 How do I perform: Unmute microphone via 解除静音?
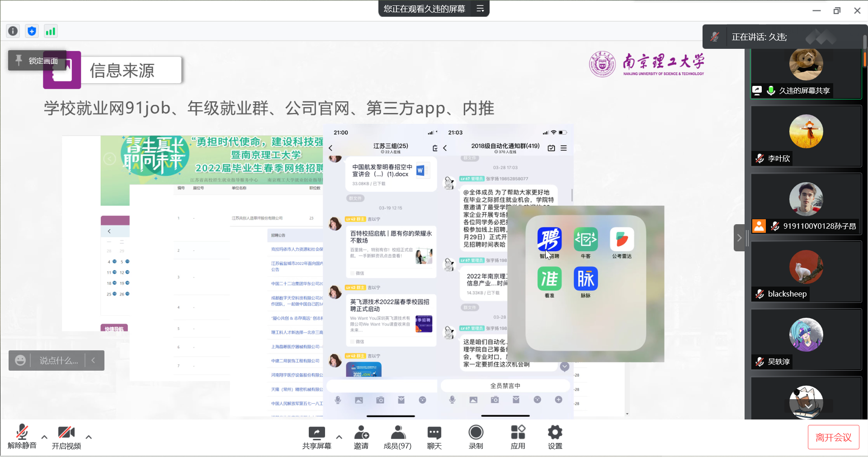click(22, 437)
